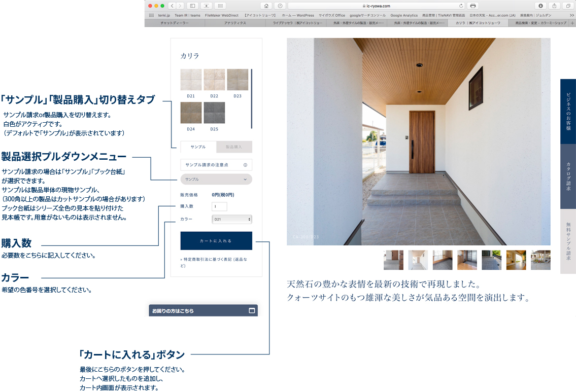The width and height of the screenshot is (576, 392).
Task: Click the ic-ryowa.com address bar
Action: coord(377,6)
